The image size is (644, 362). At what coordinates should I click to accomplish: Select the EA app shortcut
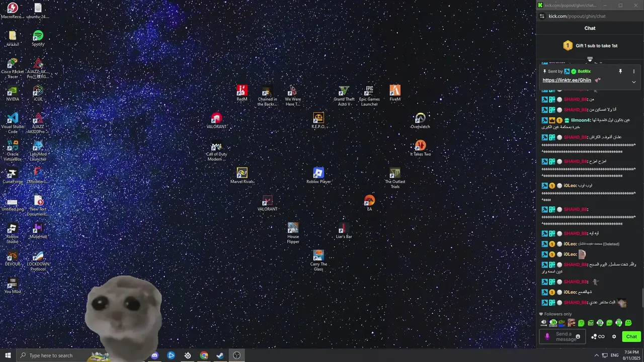[x=369, y=203]
